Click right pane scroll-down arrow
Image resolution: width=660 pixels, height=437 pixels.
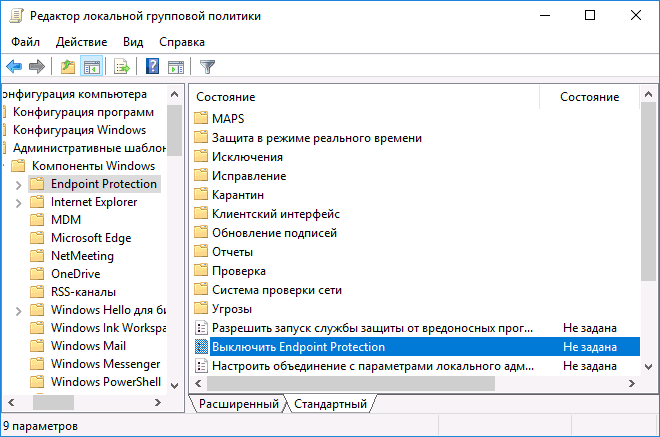[648, 367]
